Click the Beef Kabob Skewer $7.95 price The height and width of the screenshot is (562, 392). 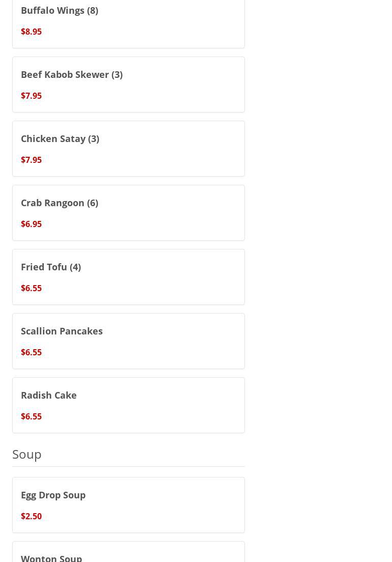31,96
